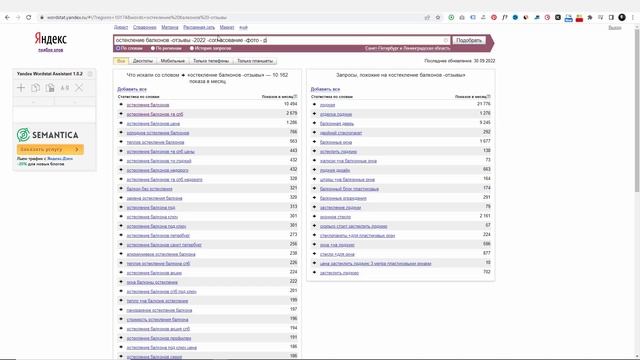Viewport: 640px width, 360px height.
Task: Switch to the 'Мобильные' tab
Action: coord(173,61)
